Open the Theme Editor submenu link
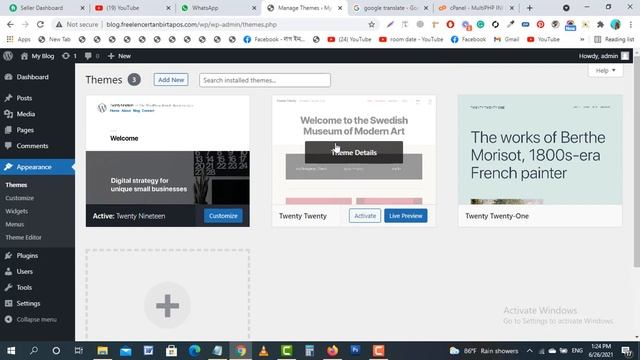Image resolution: width=640 pixels, height=360 pixels. (23, 237)
